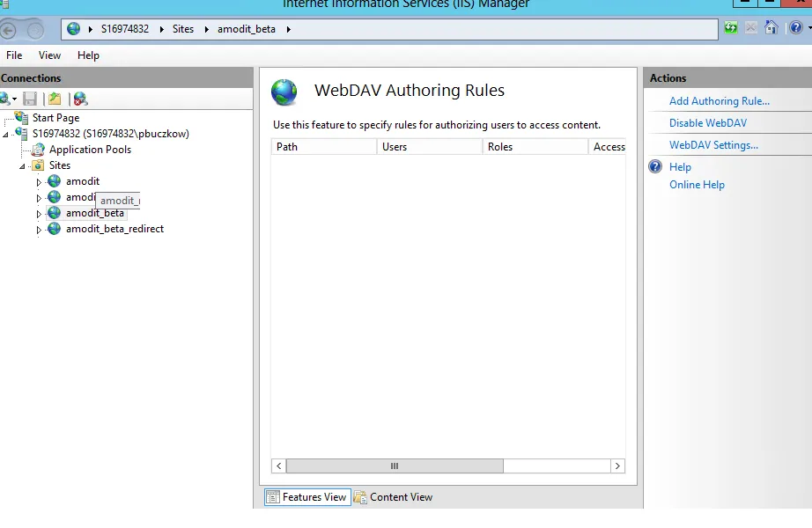Click the horizontal scrollbar thumb
This screenshot has width=812, height=528.
point(395,466)
